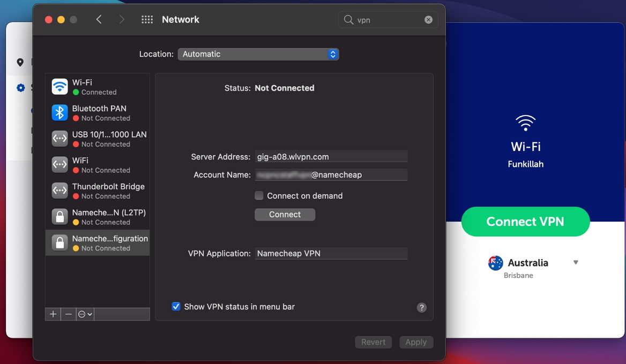Select the Nameche...figuration lock icon
This screenshot has height=364, width=626.
[60, 242]
